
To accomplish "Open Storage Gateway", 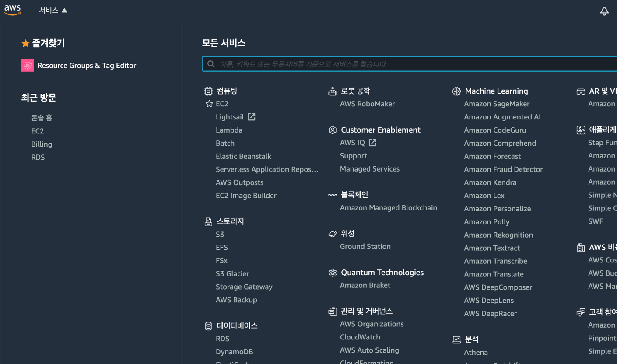I will point(244,287).
